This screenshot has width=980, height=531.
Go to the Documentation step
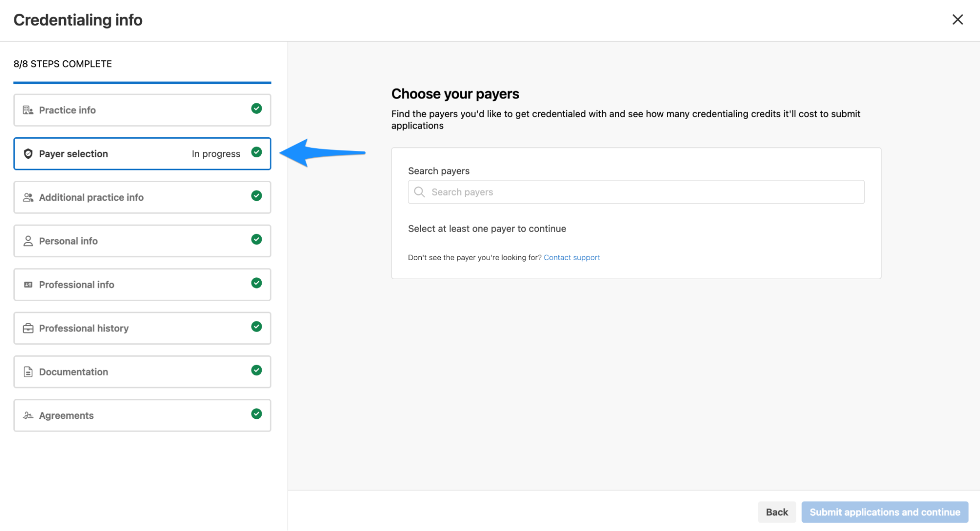coord(142,372)
